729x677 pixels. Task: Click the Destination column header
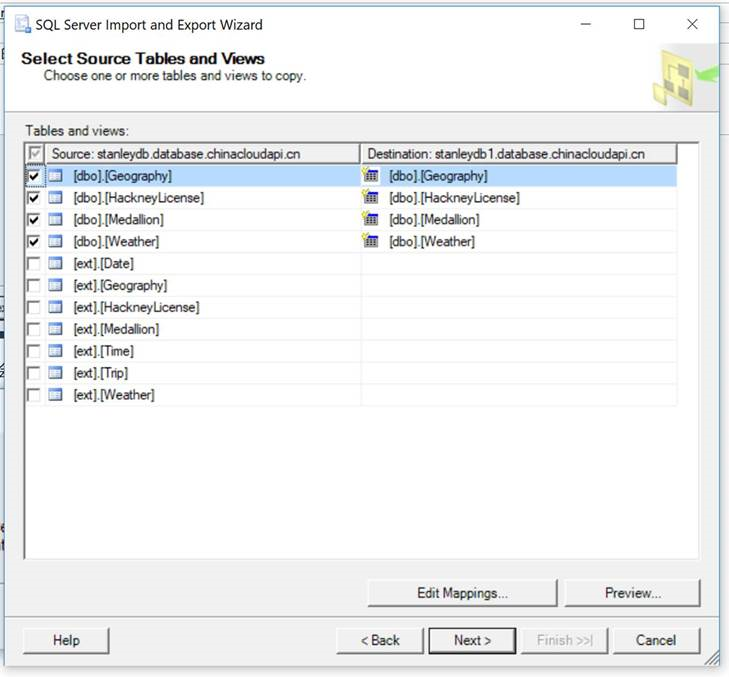(518, 154)
